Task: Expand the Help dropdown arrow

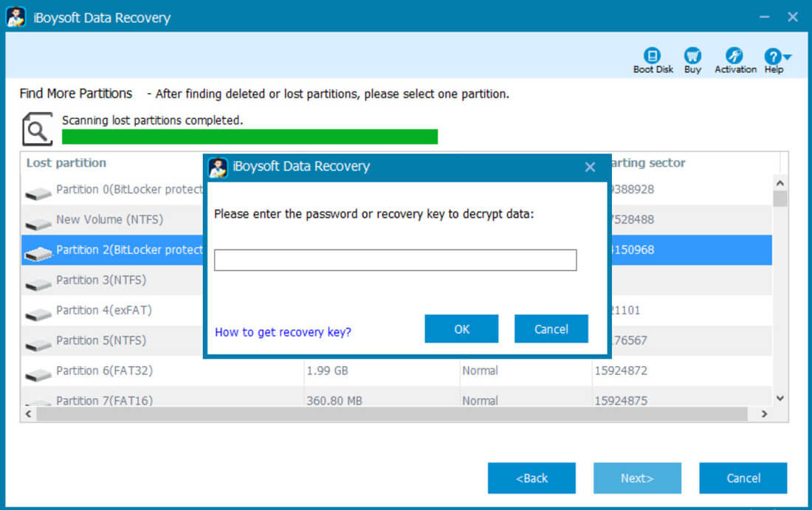Action: [787, 56]
